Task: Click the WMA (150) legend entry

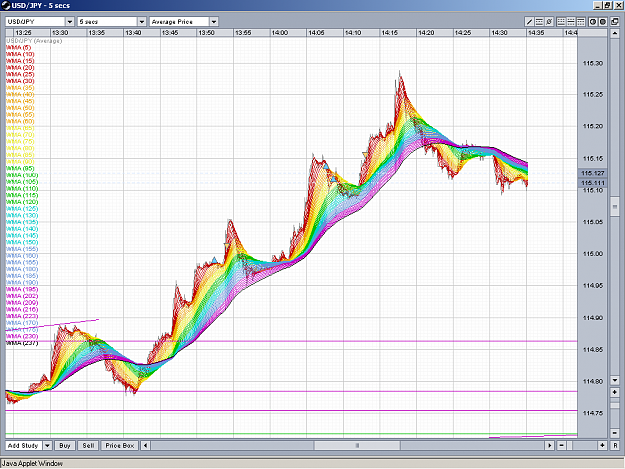Action: [x=22, y=242]
